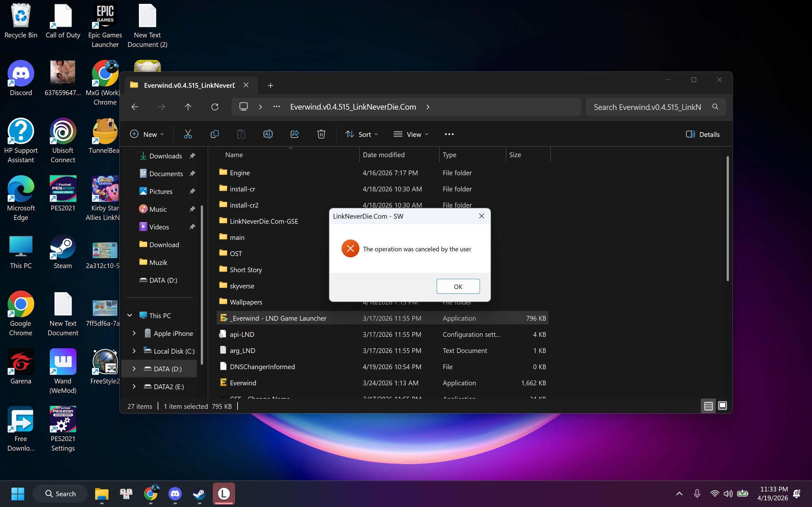Switch to details list view in status bar
Screen dimensions: 812x507
click(708, 406)
